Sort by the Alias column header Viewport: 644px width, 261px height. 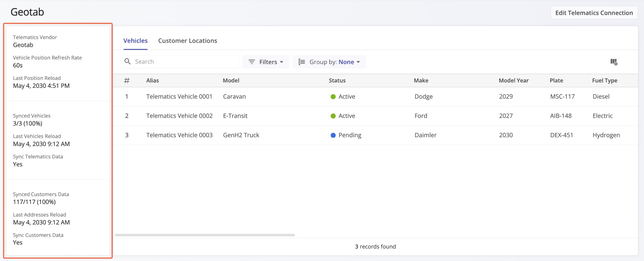tap(153, 80)
